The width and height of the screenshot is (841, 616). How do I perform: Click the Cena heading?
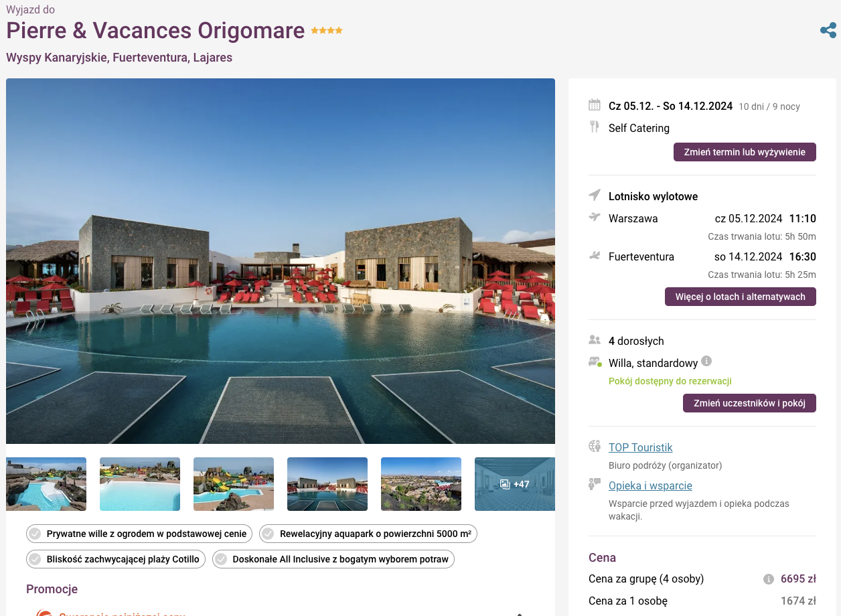(x=602, y=558)
